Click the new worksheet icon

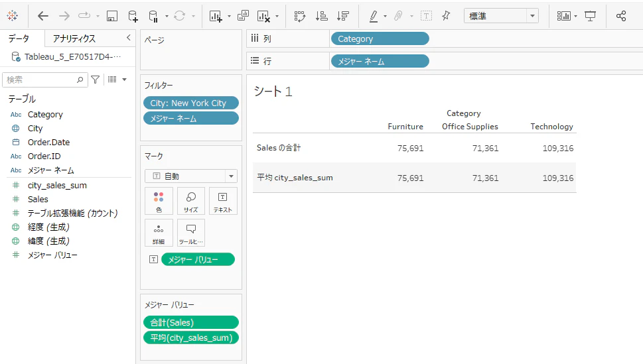216,16
